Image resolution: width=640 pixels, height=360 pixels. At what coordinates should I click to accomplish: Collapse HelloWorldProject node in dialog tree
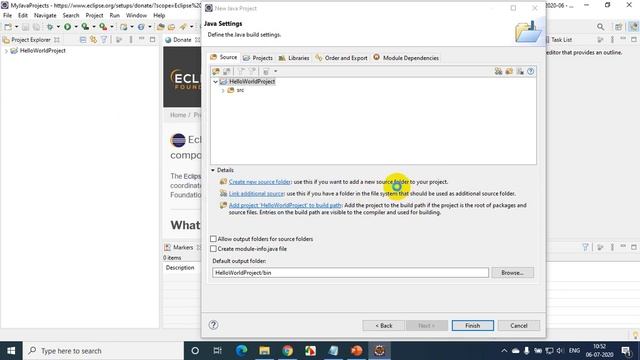(x=216, y=82)
